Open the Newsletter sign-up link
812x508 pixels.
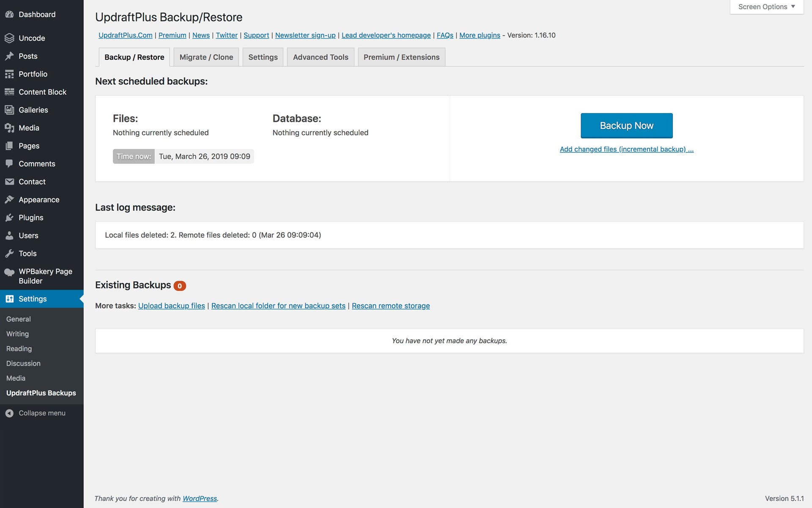305,35
